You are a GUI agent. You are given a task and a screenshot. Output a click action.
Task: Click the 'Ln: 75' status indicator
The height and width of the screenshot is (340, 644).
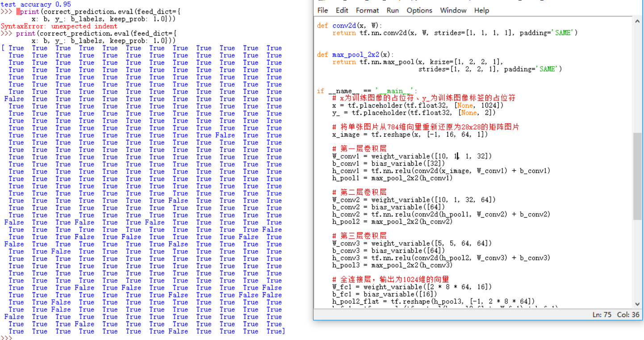click(x=602, y=315)
